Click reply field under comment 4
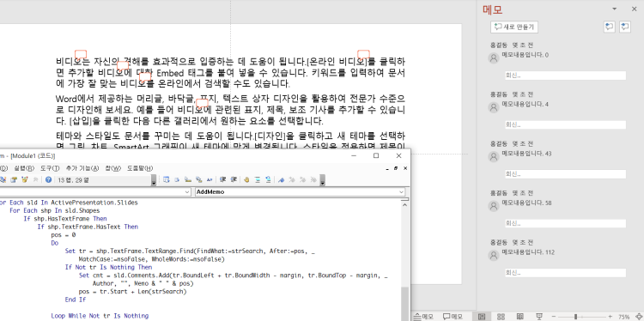 pyautogui.click(x=565, y=124)
